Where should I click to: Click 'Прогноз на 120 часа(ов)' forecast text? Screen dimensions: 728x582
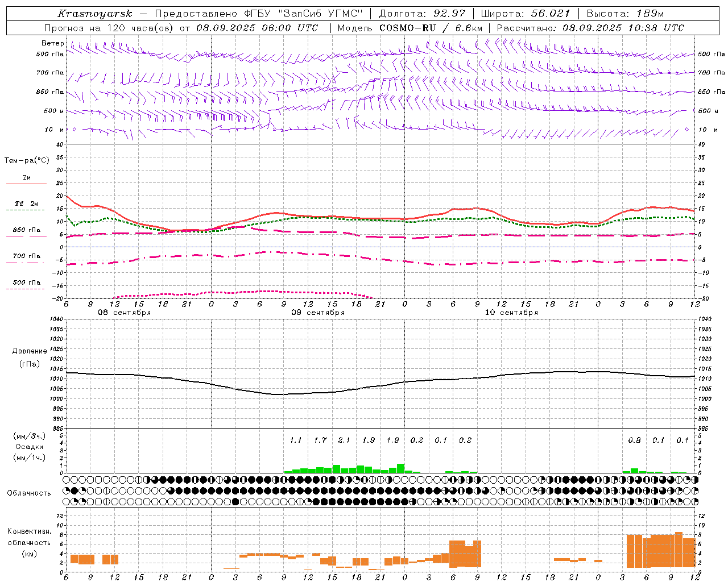point(109,28)
